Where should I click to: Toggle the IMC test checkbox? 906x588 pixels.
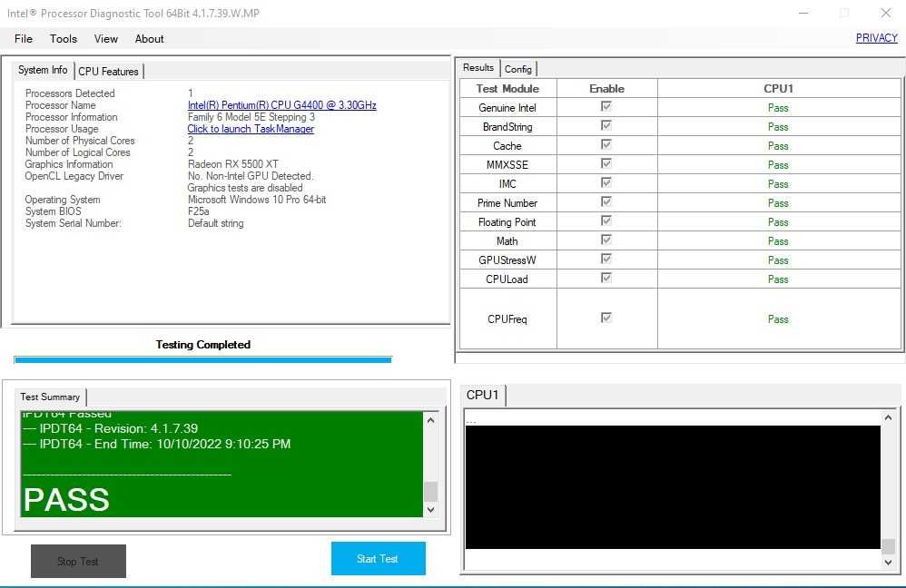(x=606, y=182)
